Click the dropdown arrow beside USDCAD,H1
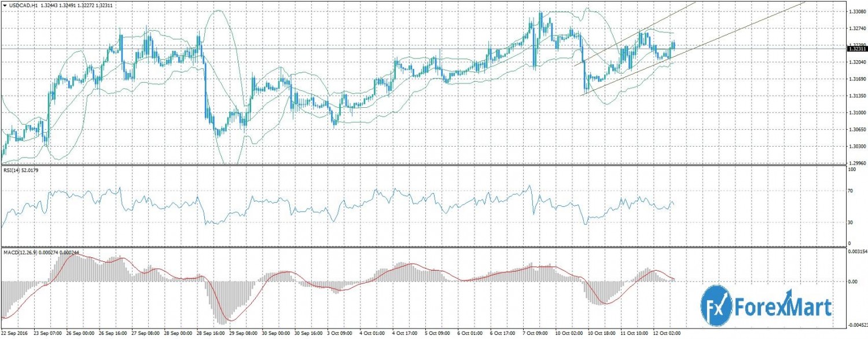 click(x=5, y=5)
